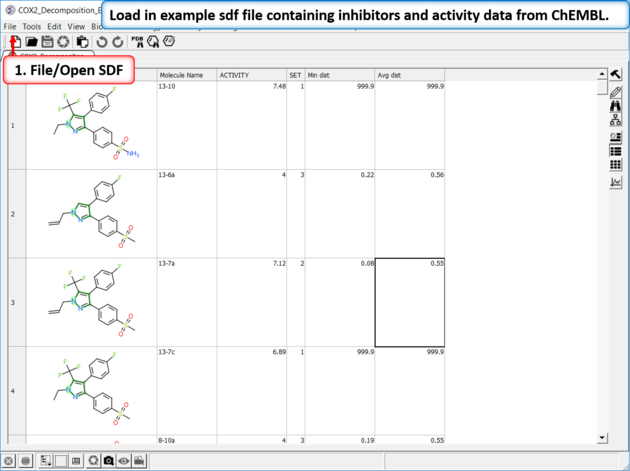Open the File menu
Screen dimensions: 630x471
tap(11, 26)
